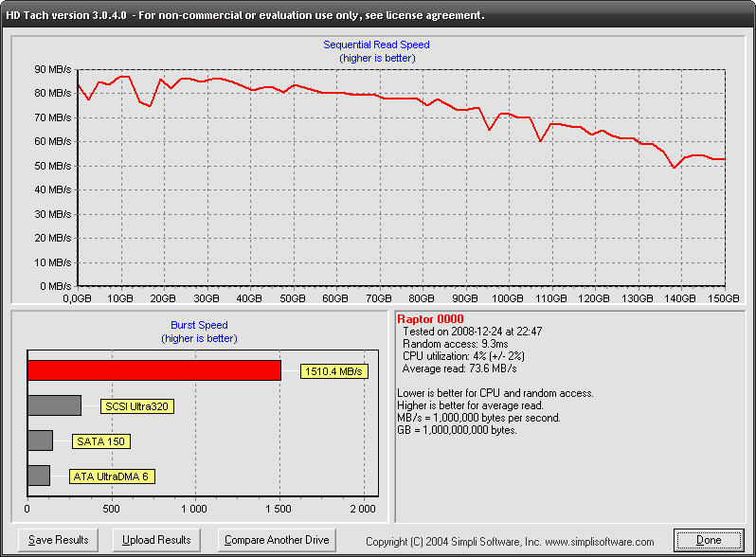The height and width of the screenshot is (557, 756).
Task: Click the gray SATA 150 bar
Action: (40, 440)
